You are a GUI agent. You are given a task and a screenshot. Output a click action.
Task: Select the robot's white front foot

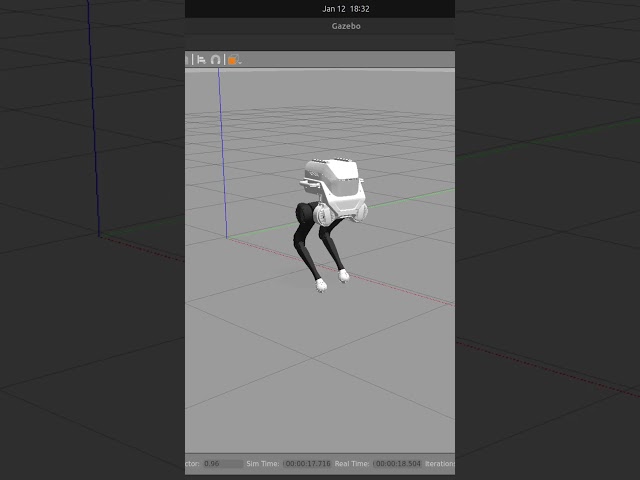(321, 286)
